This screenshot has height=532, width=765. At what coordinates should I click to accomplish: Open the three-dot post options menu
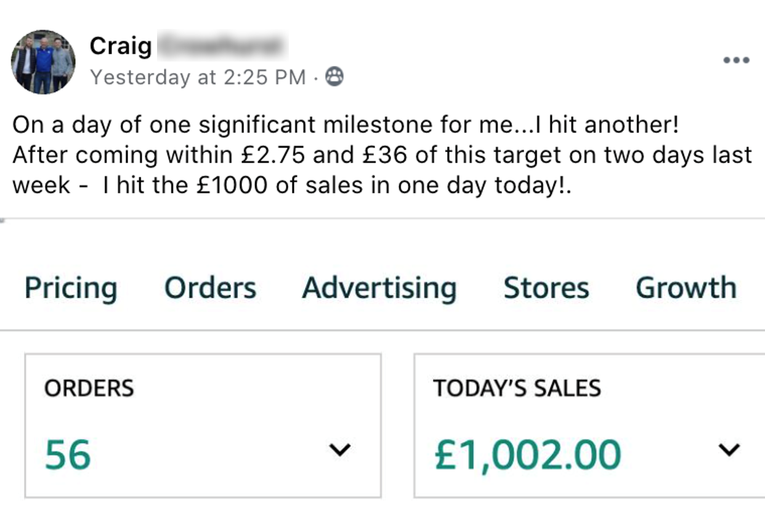[736, 60]
